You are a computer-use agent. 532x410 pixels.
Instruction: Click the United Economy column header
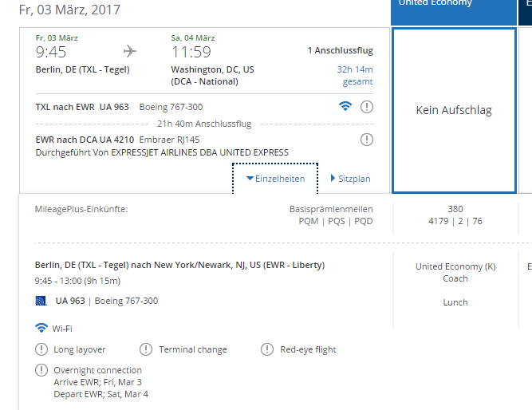pyautogui.click(x=454, y=10)
